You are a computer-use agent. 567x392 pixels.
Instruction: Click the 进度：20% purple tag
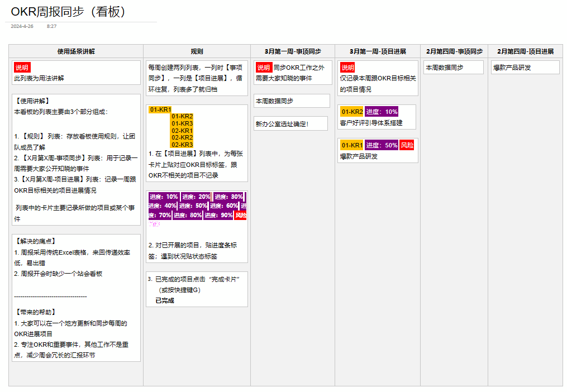[196, 197]
